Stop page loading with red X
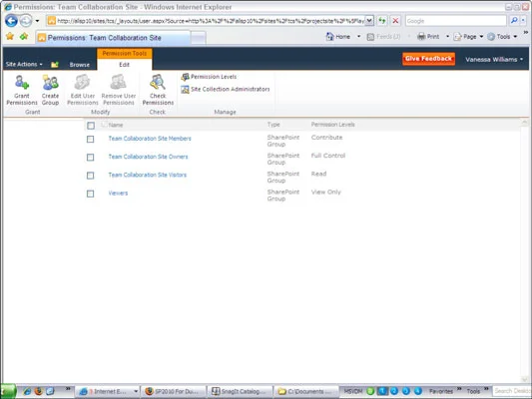Viewport: 532px width, 399px height. pos(395,21)
